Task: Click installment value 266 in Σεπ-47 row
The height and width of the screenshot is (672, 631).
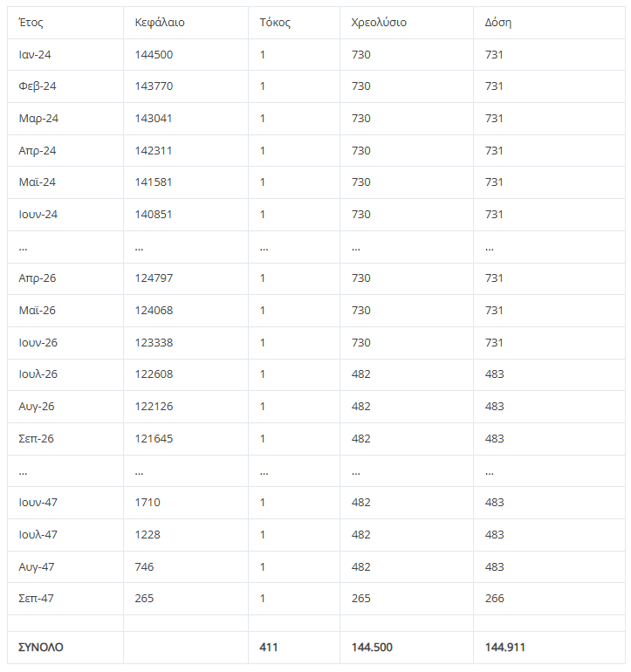Action: click(x=494, y=599)
